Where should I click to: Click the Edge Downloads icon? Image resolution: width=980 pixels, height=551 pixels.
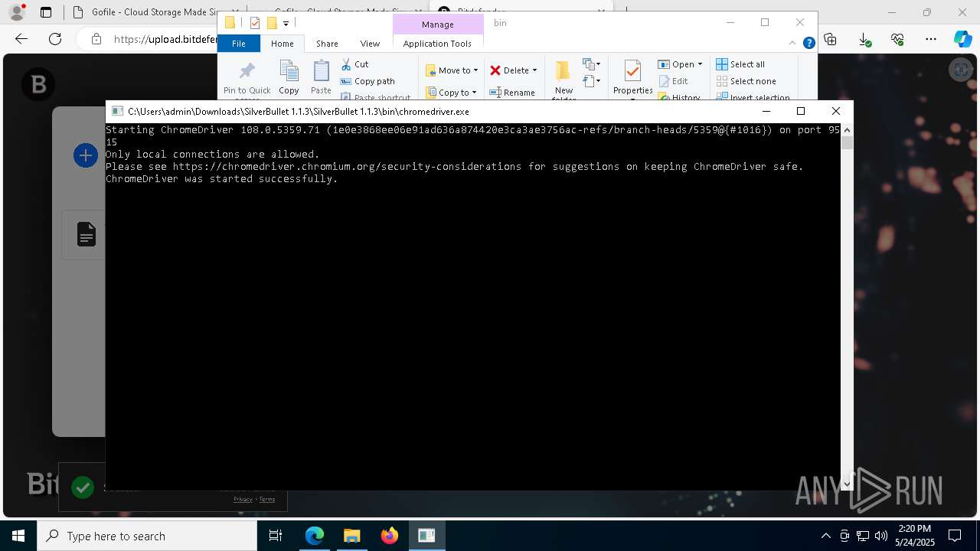(864, 39)
